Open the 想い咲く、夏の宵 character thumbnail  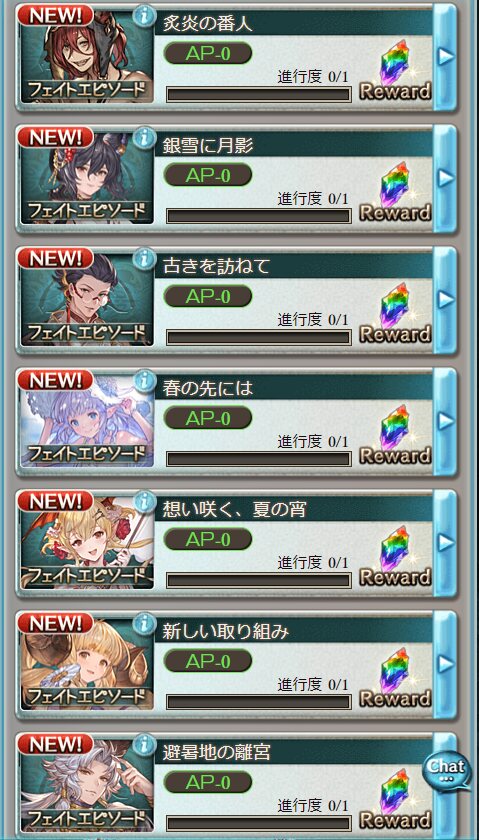(x=87, y=542)
